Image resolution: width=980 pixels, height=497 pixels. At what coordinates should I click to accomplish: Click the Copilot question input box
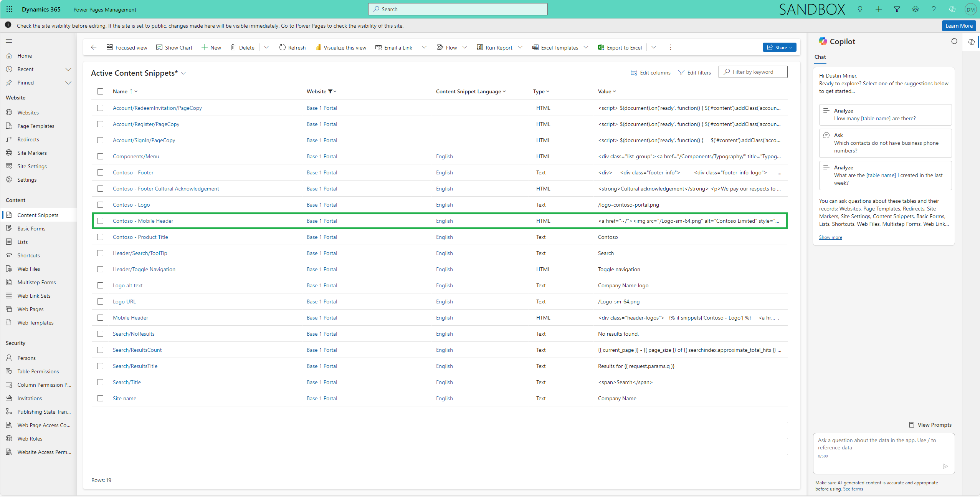click(884, 454)
